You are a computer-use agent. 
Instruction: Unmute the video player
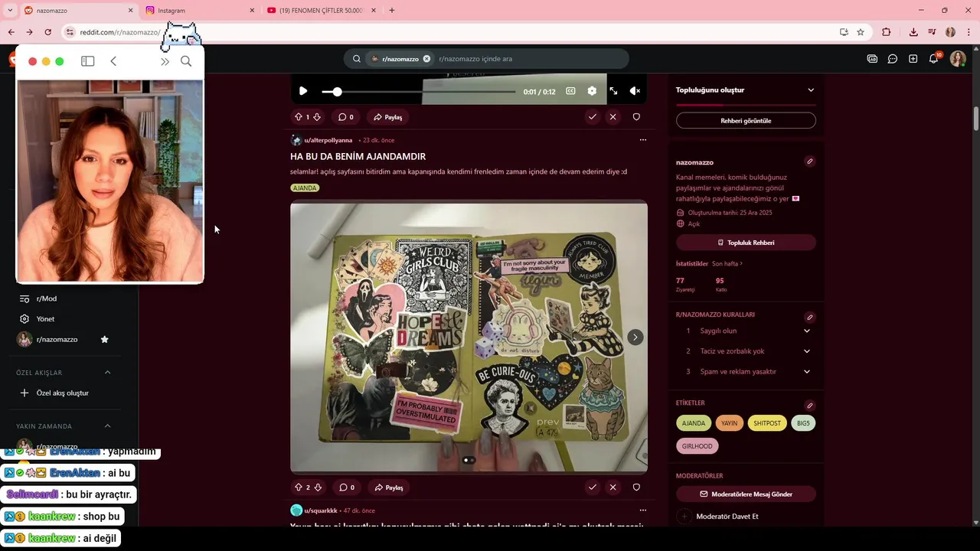click(x=635, y=91)
